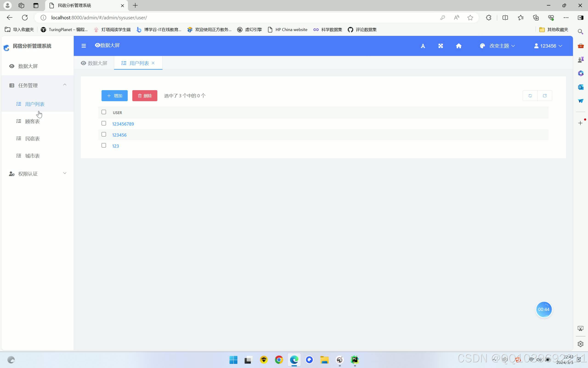
Task: Open the Outlook icon in Edge sidebar
Action: pyautogui.click(x=580, y=87)
